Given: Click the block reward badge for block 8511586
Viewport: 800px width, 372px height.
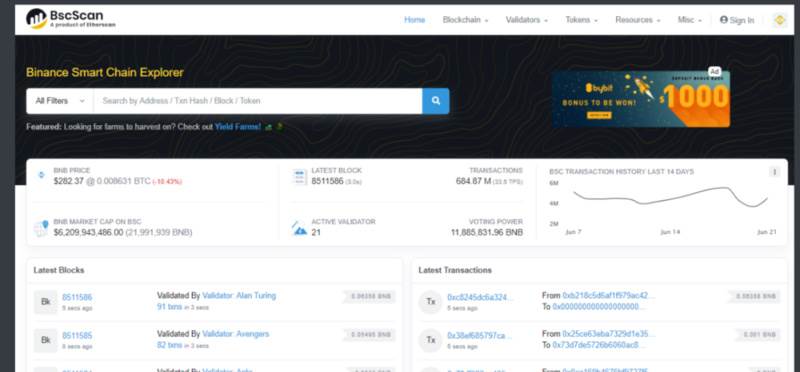Looking at the screenshot, I should [370, 296].
